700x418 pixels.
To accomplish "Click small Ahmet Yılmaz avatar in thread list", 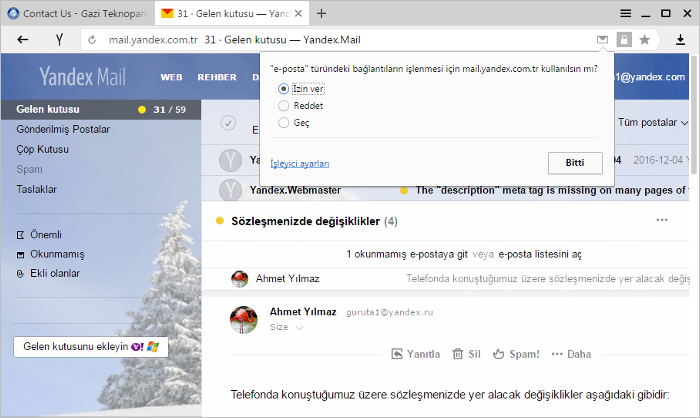I will click(x=240, y=279).
